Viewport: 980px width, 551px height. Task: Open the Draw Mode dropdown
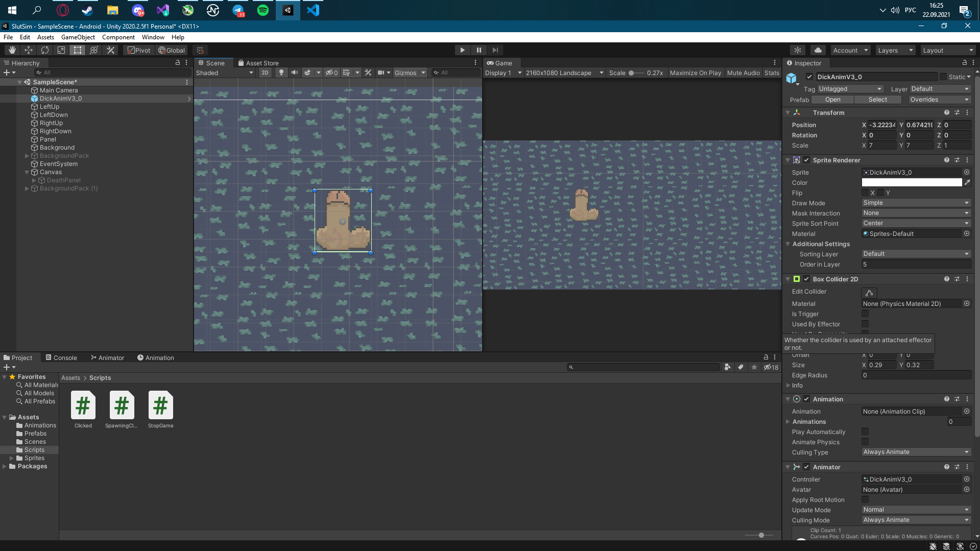(916, 203)
